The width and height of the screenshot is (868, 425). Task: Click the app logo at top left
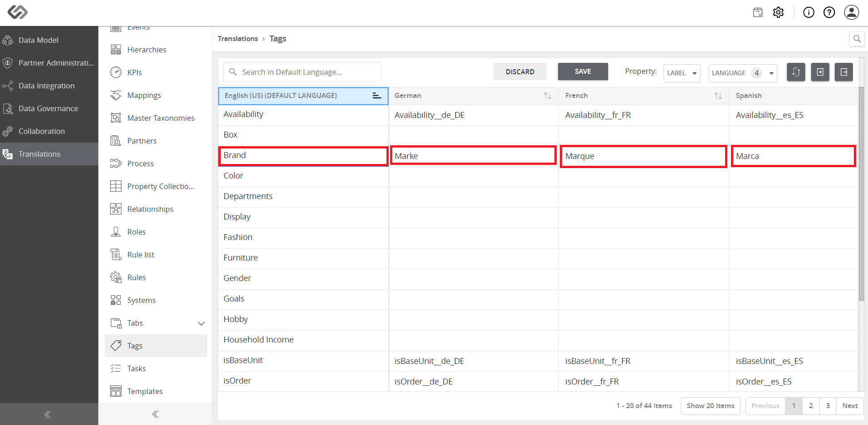18,12
